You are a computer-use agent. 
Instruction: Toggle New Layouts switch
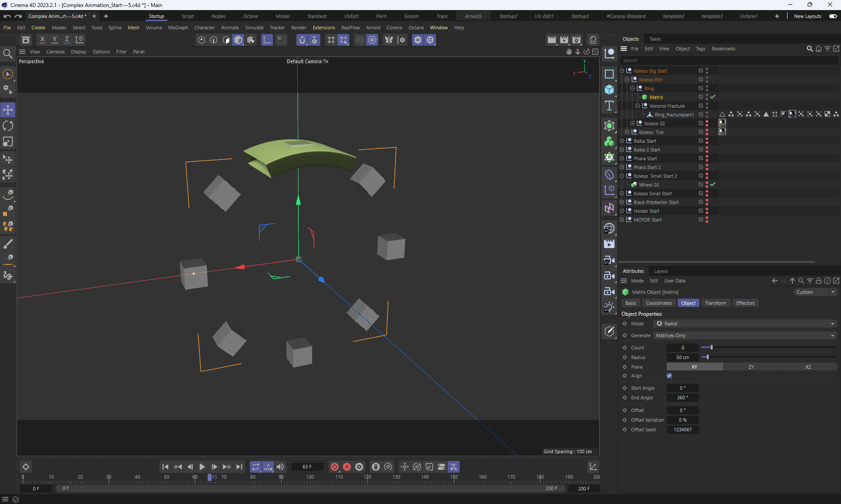pos(833,16)
